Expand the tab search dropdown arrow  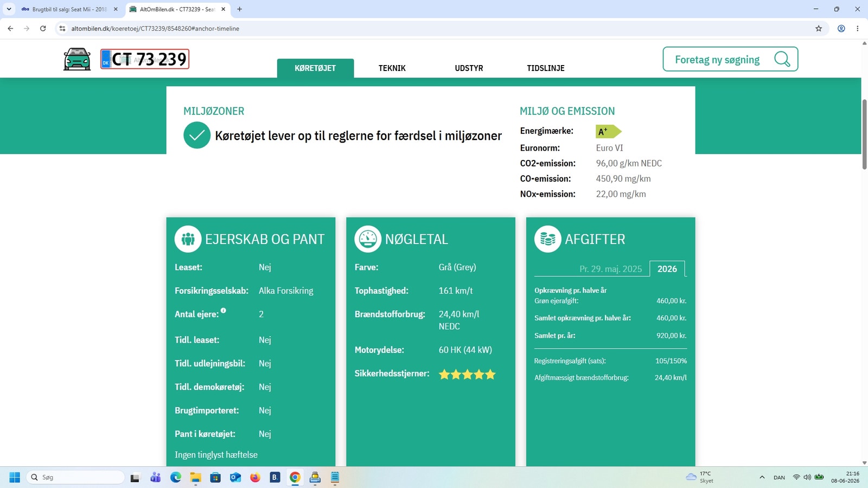(x=9, y=9)
